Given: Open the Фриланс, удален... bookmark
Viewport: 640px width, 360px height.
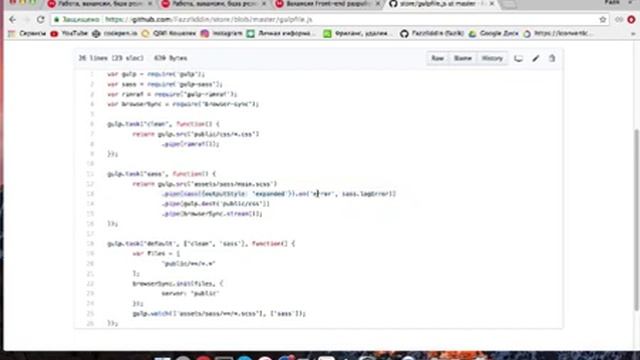Looking at the screenshot, I should 358,33.
